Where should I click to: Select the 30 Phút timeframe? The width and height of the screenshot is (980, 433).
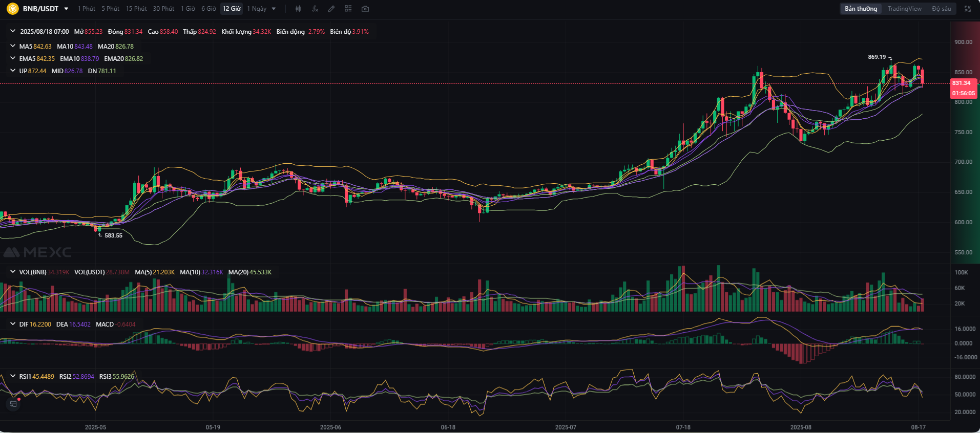click(163, 9)
